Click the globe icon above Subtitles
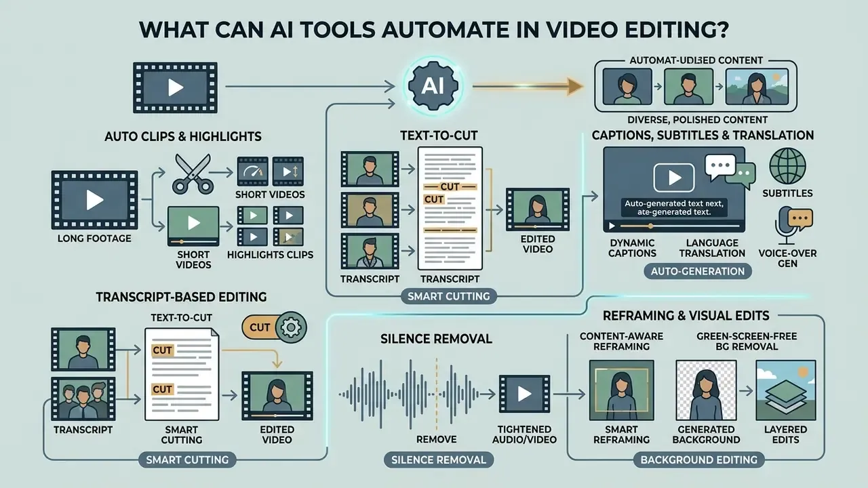This screenshot has width=868, height=488. coord(788,165)
